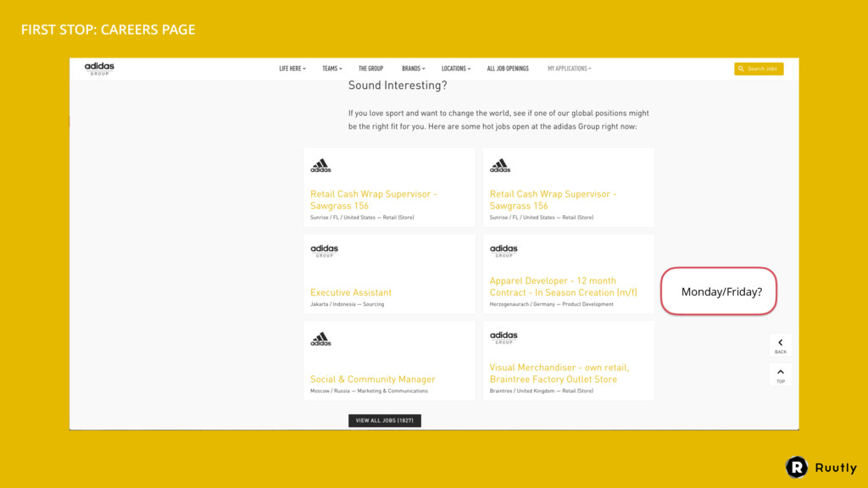
Task: Expand the Teams menu
Action: coord(332,69)
